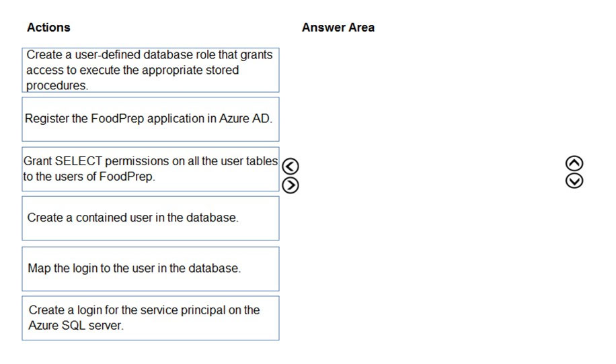
Task: Select Register the FoodPrep application in Azure AD
Action: click(151, 120)
